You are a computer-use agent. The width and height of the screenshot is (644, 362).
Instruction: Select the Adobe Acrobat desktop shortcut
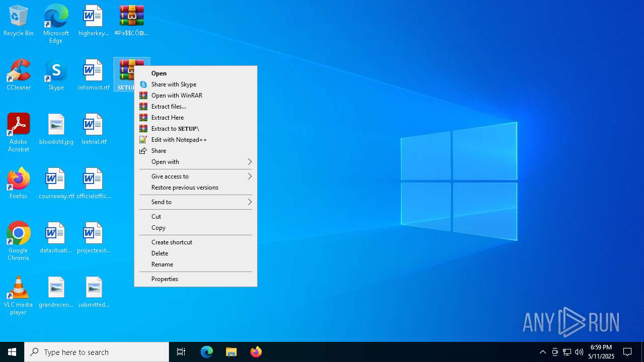pyautogui.click(x=19, y=133)
